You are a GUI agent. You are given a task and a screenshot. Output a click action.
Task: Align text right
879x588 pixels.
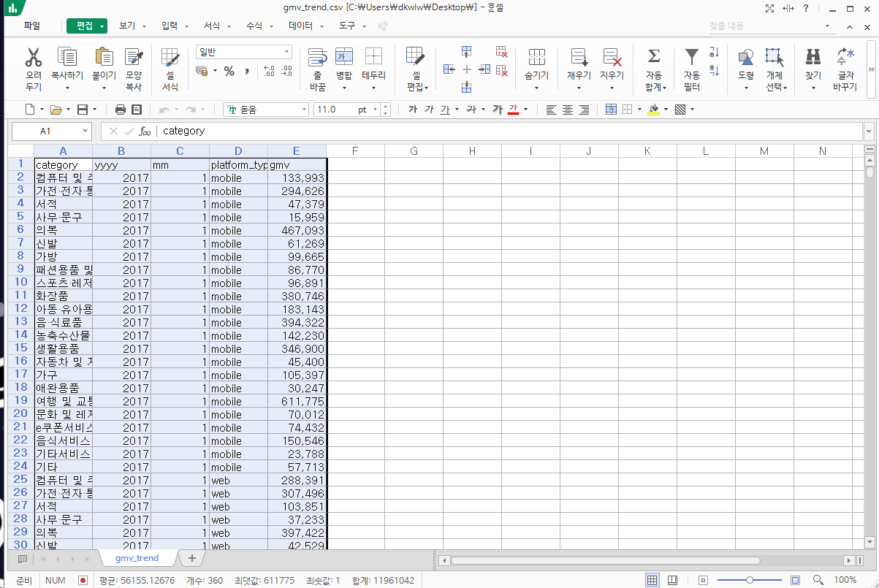point(584,110)
